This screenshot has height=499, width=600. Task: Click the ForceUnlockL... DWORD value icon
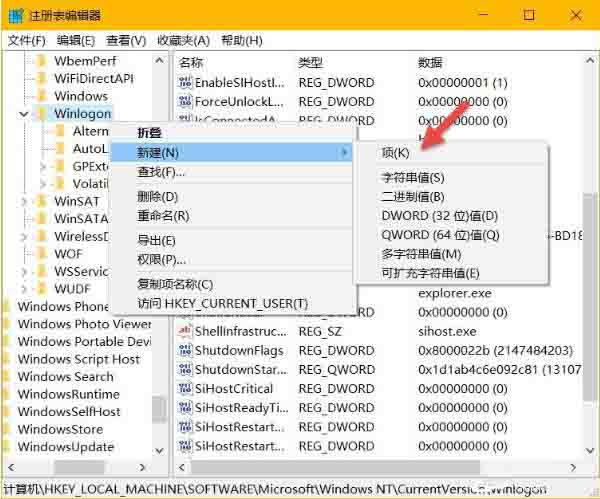(185, 102)
